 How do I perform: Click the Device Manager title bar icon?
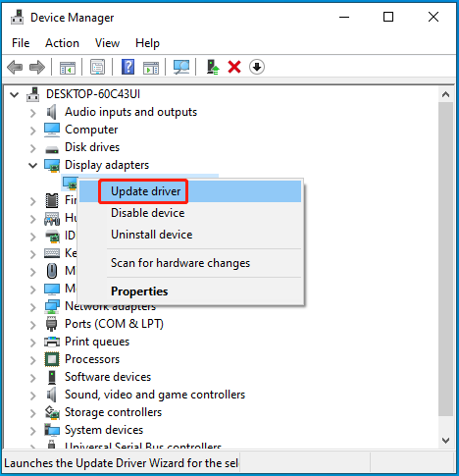click(x=17, y=17)
